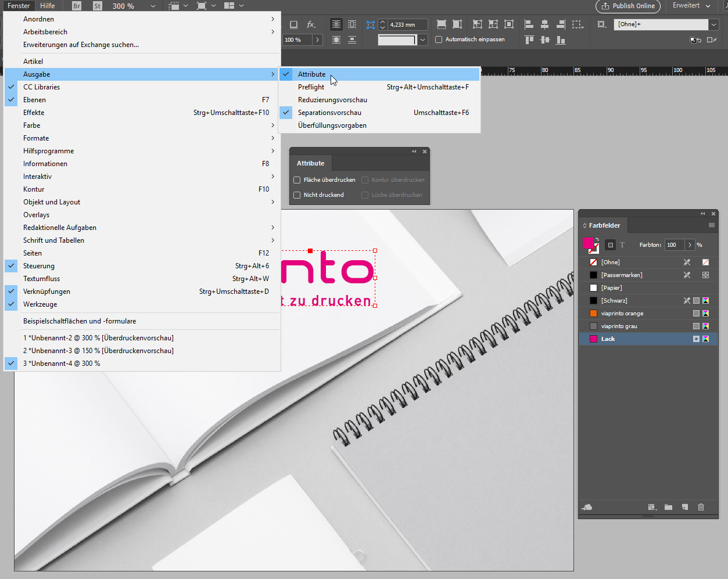Click the drop shadow icon beside fx

point(294,24)
